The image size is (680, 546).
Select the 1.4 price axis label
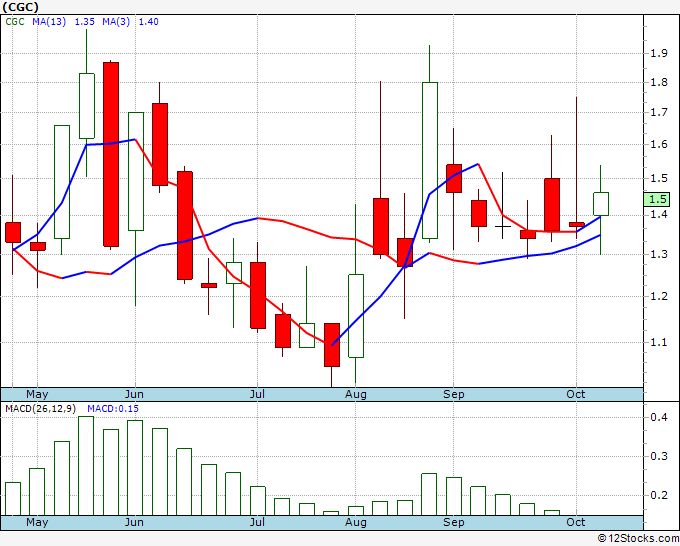659,214
